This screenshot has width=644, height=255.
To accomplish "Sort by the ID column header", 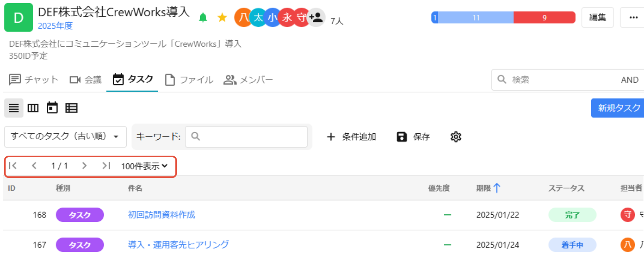I will [x=12, y=188].
